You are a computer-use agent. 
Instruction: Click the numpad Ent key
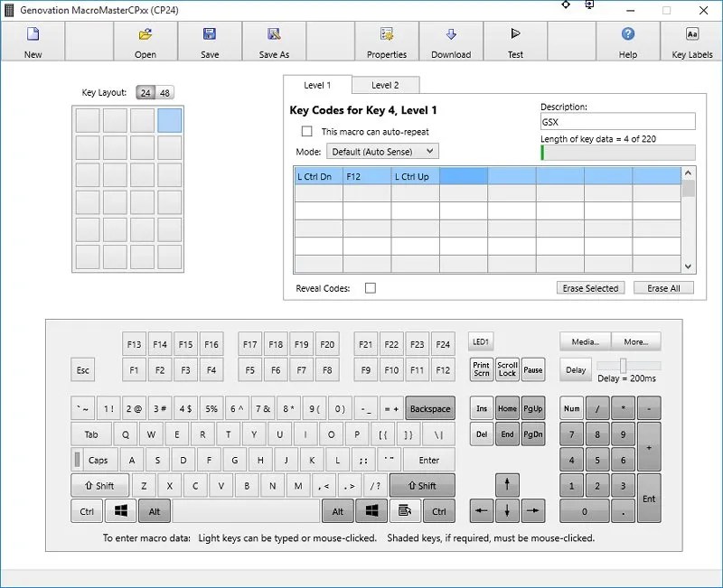coord(649,499)
